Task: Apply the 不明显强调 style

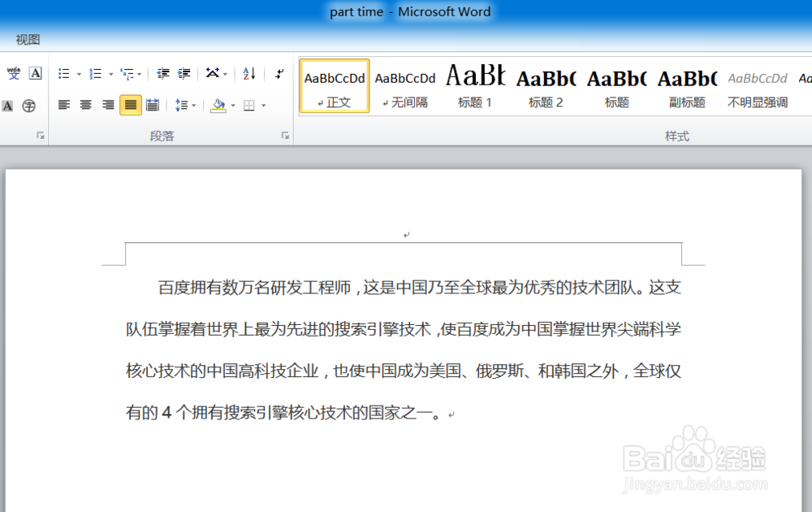Action: [x=758, y=86]
